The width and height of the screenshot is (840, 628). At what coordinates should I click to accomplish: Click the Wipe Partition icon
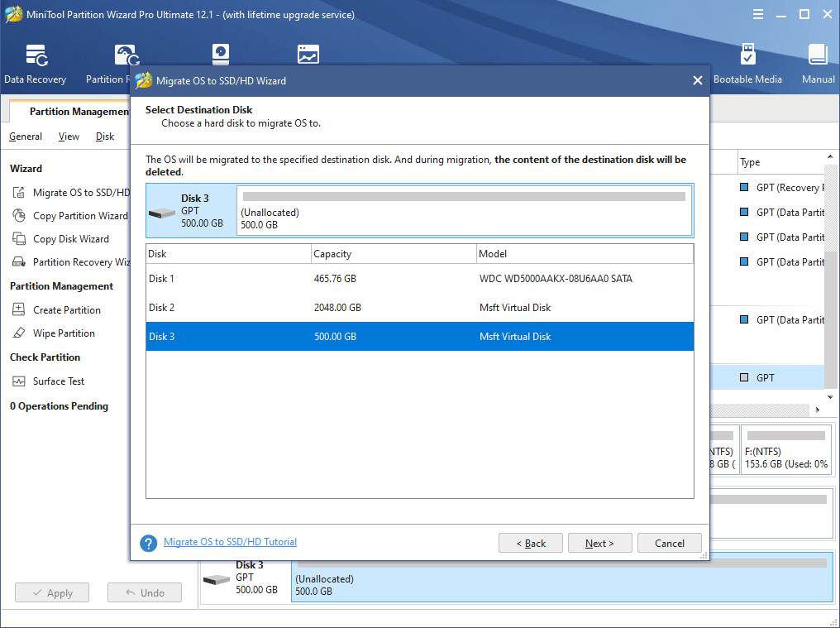click(19, 333)
